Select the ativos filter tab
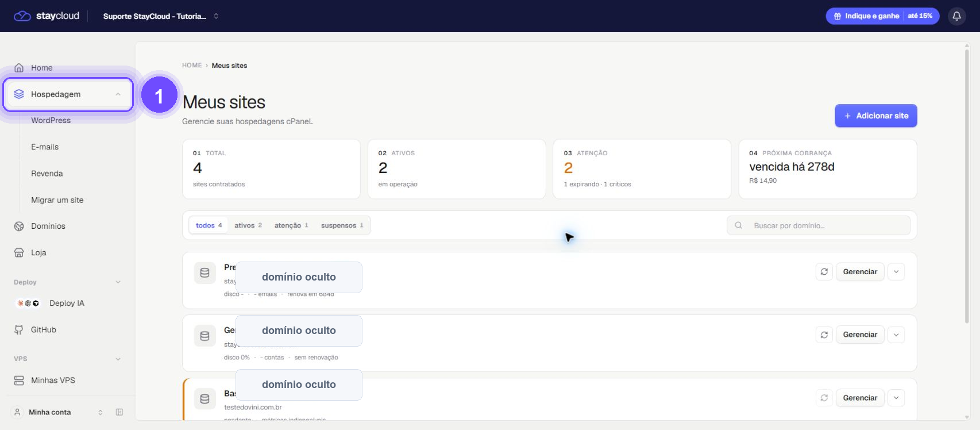The width and height of the screenshot is (980, 430). coord(248,225)
